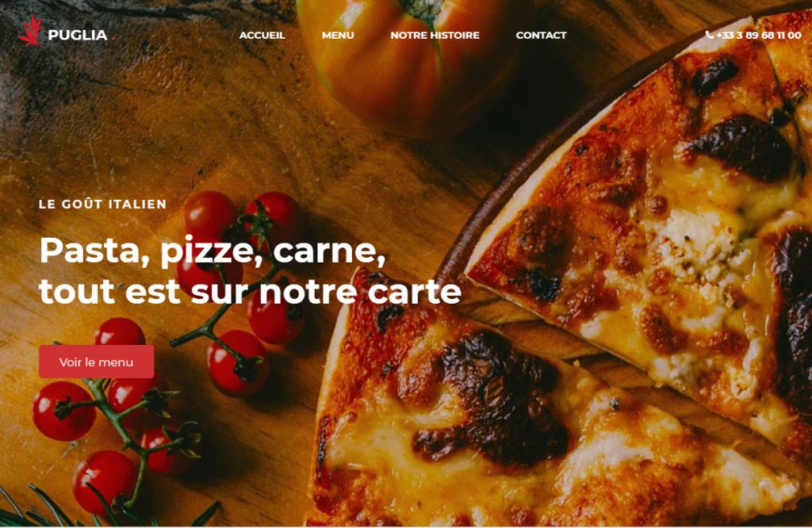Click the LE GOÛT ITALIEN tagline
The height and width of the screenshot is (528, 812).
[x=102, y=204]
